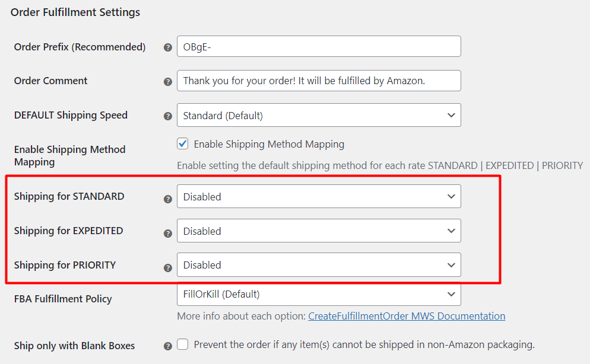The width and height of the screenshot is (590, 364).
Task: Show help for Shipping for STANDARD
Action: tap(168, 199)
